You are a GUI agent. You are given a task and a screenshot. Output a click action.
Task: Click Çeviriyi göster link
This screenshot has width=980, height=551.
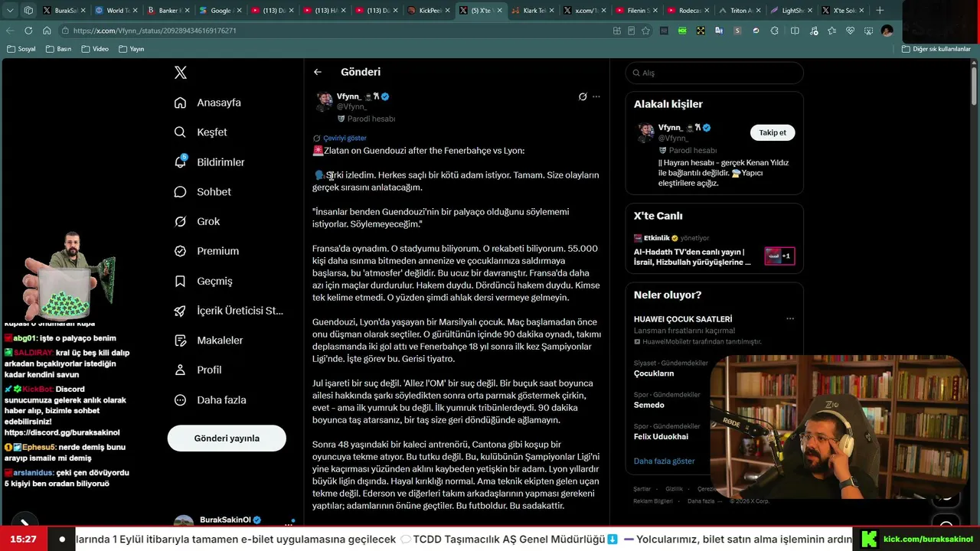(345, 139)
